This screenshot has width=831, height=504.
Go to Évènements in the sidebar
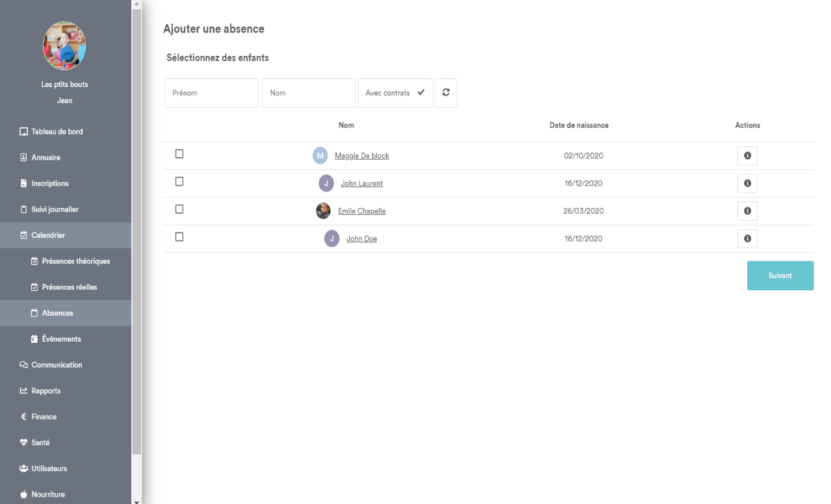tap(61, 339)
